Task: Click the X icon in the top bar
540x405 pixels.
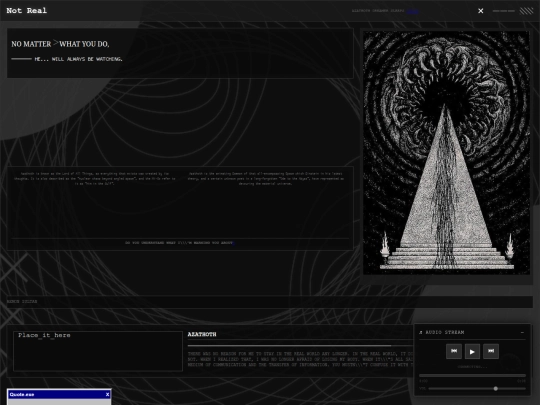Action: tap(480, 11)
